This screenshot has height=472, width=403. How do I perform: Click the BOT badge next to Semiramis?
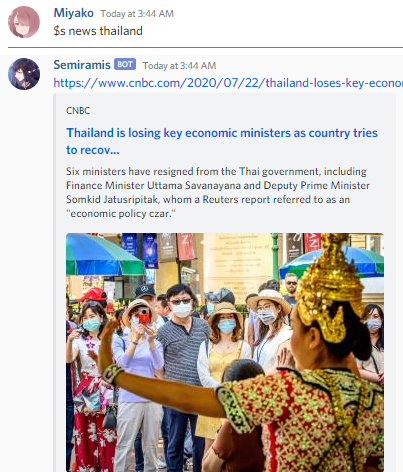125,64
